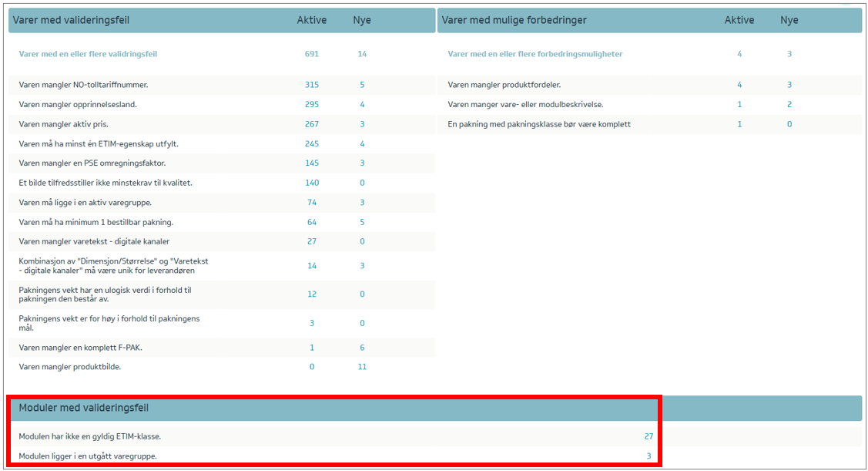
Task: Click the 'Moduler med valideringsfeil' section header
Action: point(84,408)
